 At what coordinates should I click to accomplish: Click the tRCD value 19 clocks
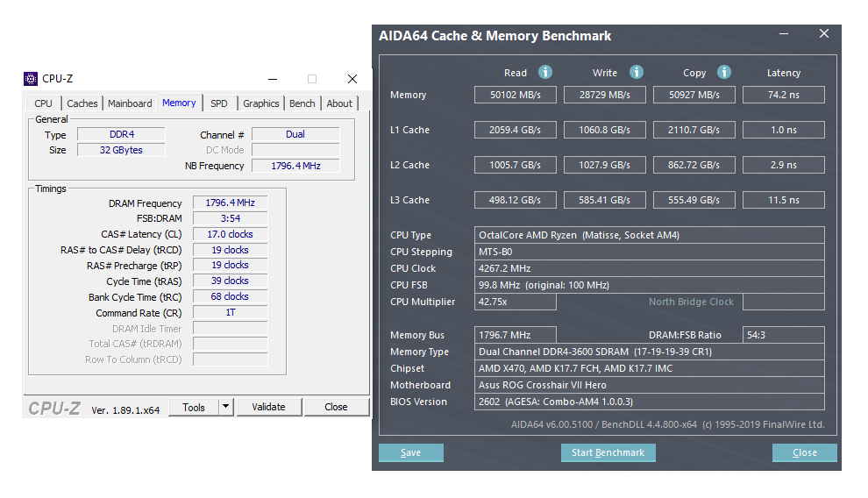pyautogui.click(x=231, y=250)
